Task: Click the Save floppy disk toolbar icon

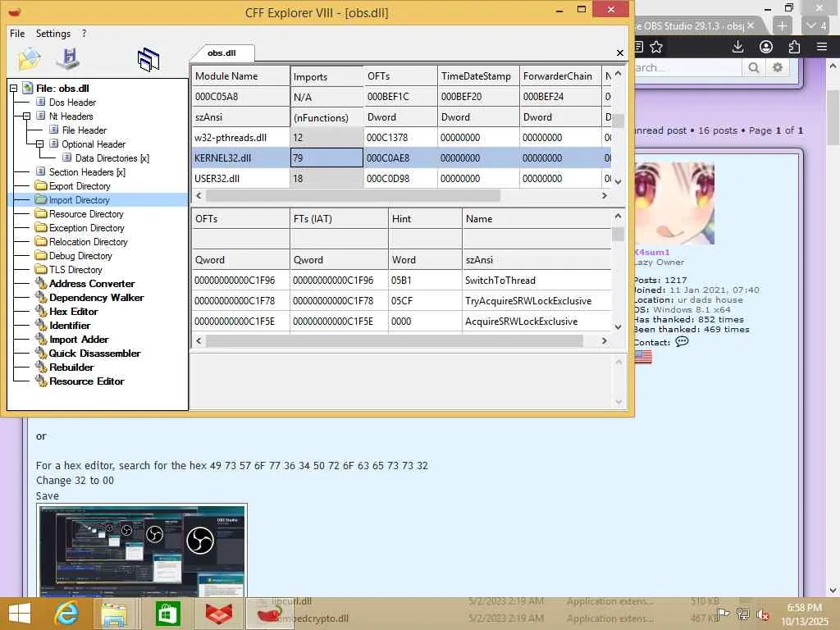Action: pos(69,58)
